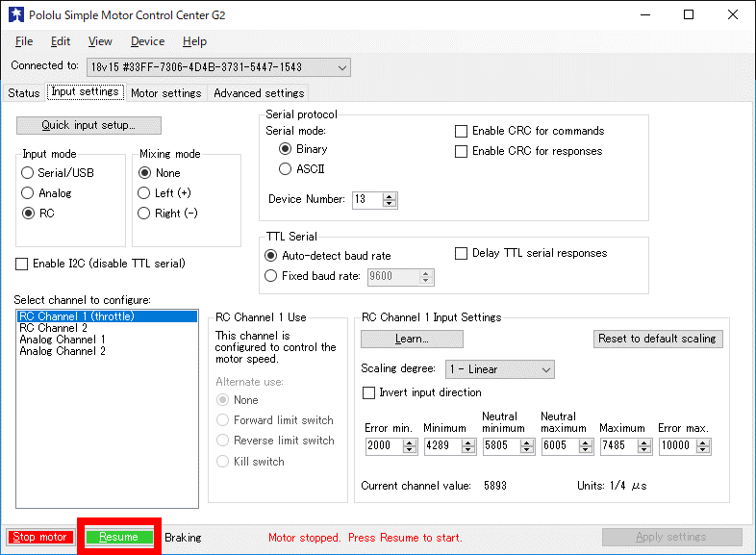Expand the Connected to device dropdown
Viewport: 756px width, 555px height.
coord(218,67)
